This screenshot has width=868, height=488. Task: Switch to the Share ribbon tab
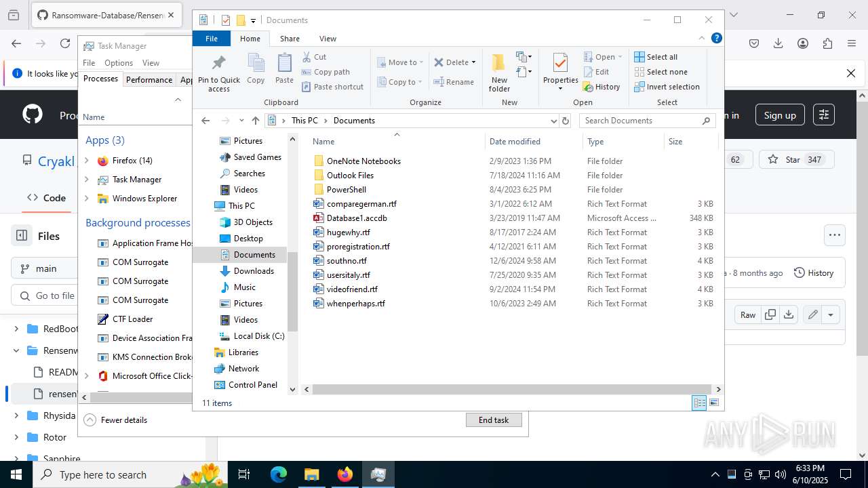(x=290, y=39)
